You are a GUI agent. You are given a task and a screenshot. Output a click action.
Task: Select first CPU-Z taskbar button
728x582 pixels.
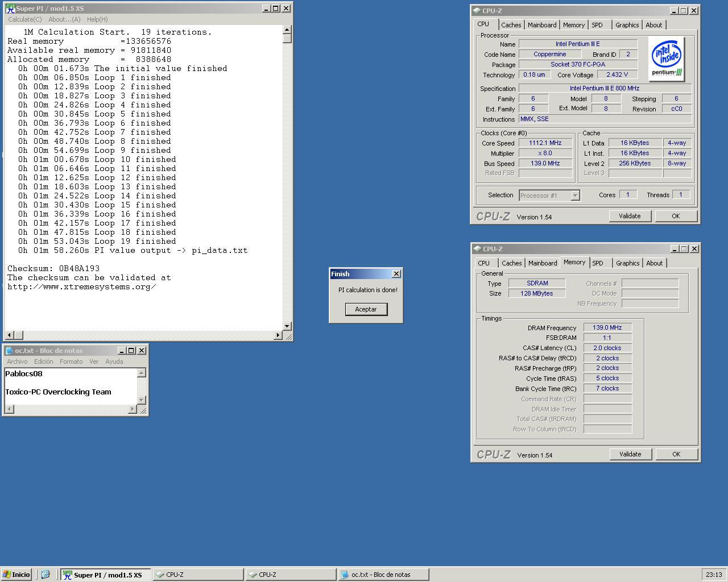pyautogui.click(x=198, y=575)
